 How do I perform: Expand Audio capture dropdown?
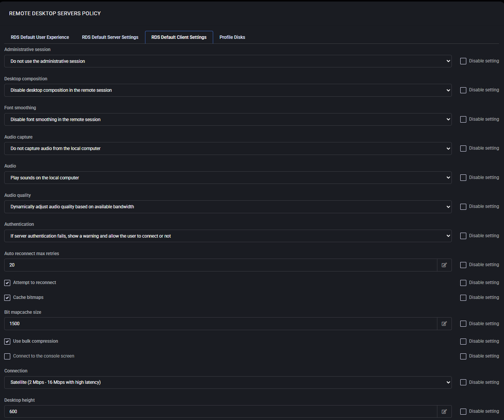pyautogui.click(x=228, y=149)
